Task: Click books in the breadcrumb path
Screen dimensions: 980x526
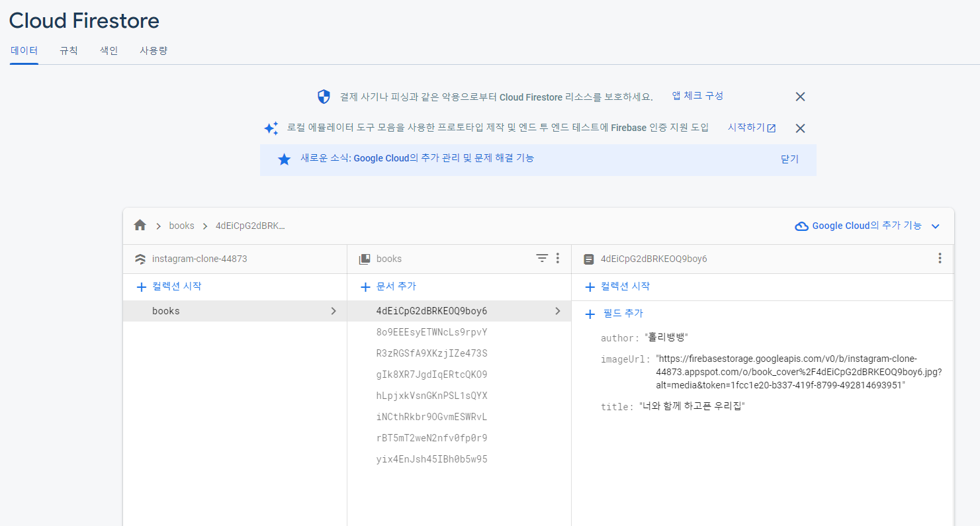Action: pyautogui.click(x=181, y=226)
